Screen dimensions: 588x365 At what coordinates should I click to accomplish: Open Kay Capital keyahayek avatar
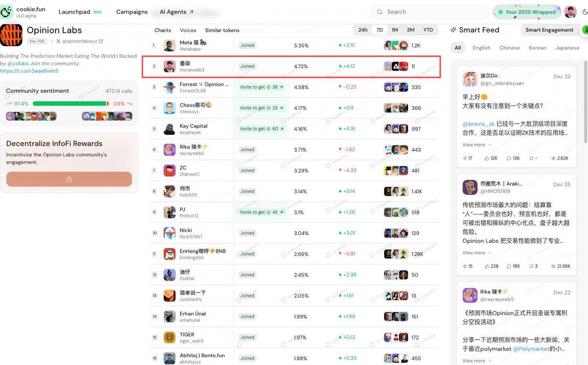[170, 129]
